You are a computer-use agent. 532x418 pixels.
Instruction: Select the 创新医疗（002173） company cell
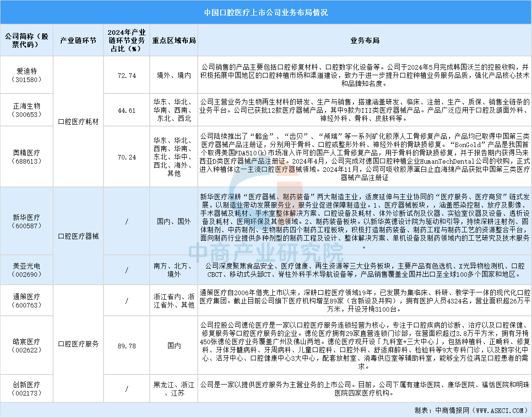pos(27,389)
